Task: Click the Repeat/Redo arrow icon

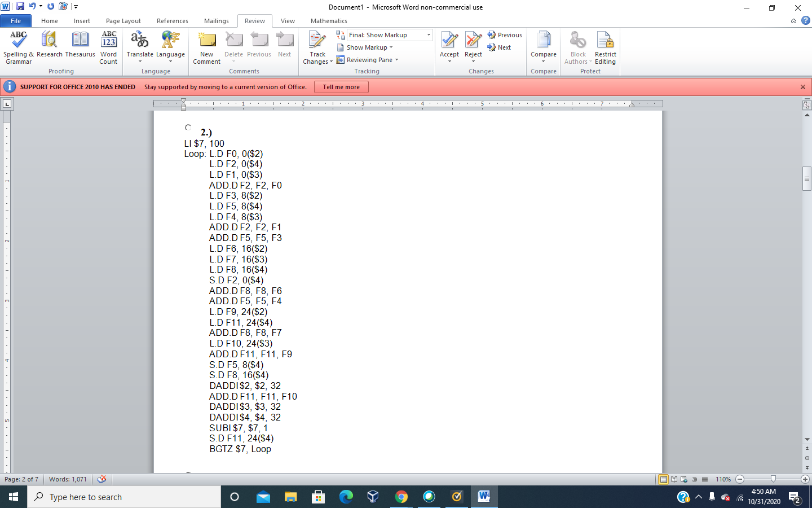Action: (51, 7)
